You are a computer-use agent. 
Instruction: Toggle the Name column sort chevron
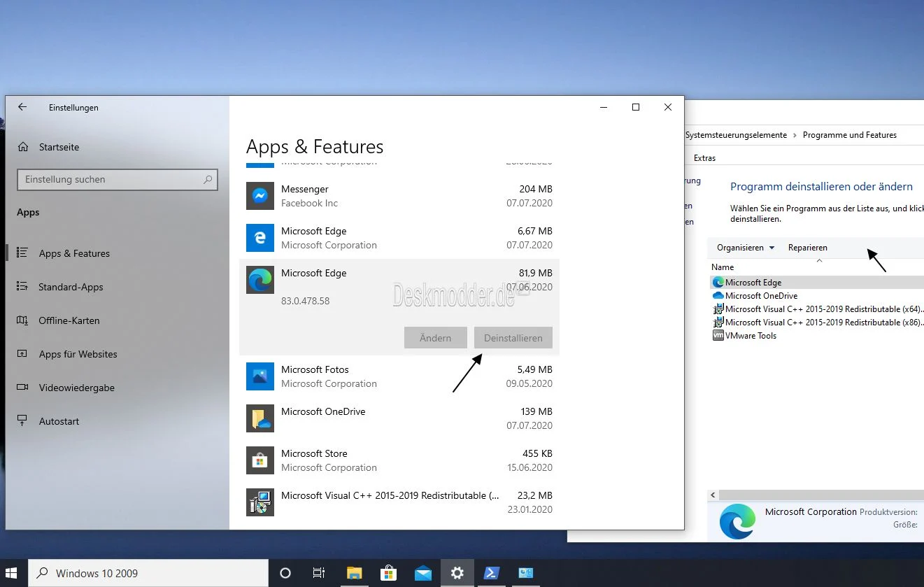pyautogui.click(x=818, y=262)
